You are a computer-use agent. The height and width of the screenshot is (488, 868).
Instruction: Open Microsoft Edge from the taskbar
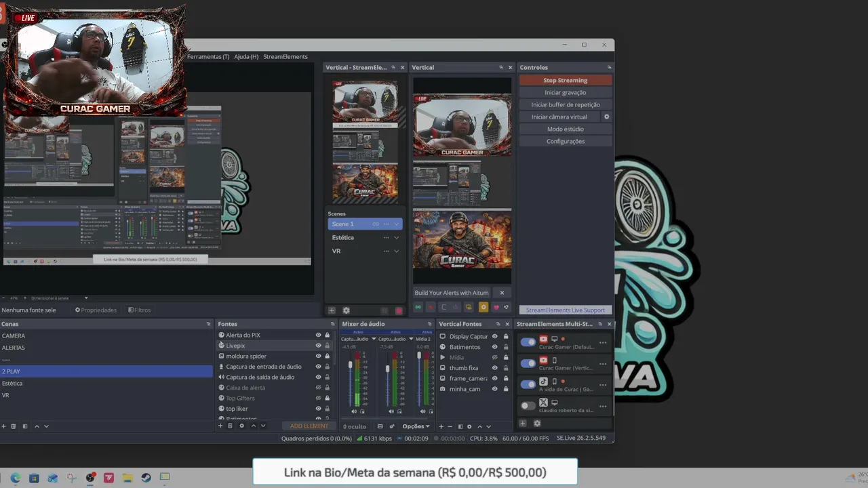tap(16, 477)
